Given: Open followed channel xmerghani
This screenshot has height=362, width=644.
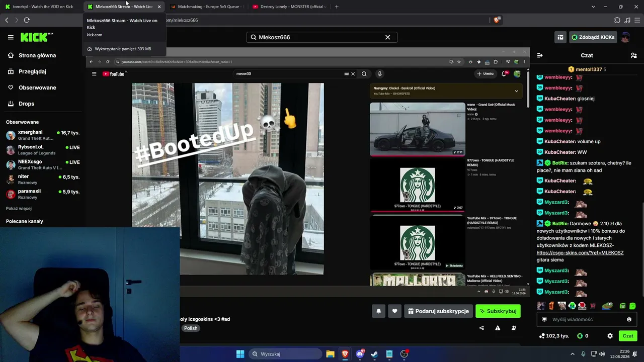Looking at the screenshot, I should click(x=42, y=135).
